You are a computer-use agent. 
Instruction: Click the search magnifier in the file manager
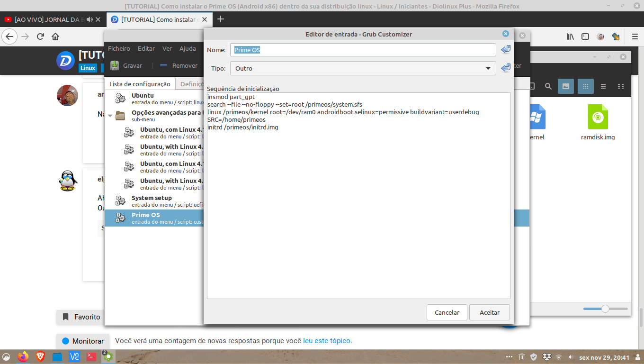(x=548, y=86)
